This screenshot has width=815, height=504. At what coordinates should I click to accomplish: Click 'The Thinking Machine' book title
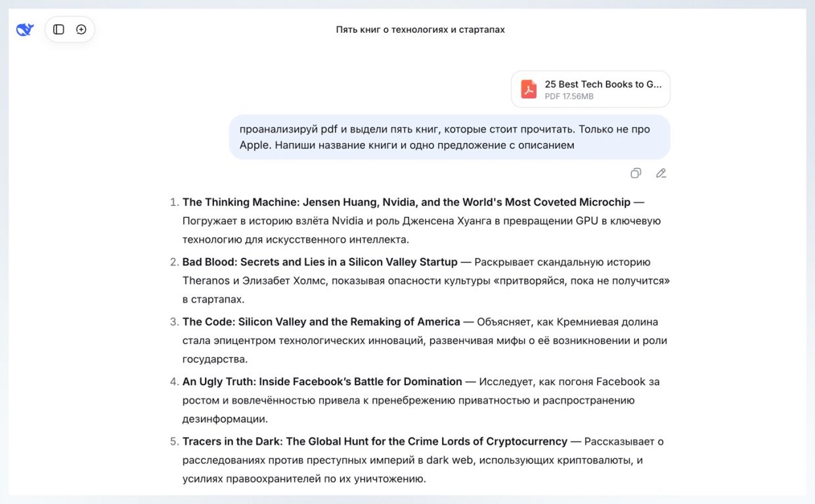pyautogui.click(x=406, y=202)
